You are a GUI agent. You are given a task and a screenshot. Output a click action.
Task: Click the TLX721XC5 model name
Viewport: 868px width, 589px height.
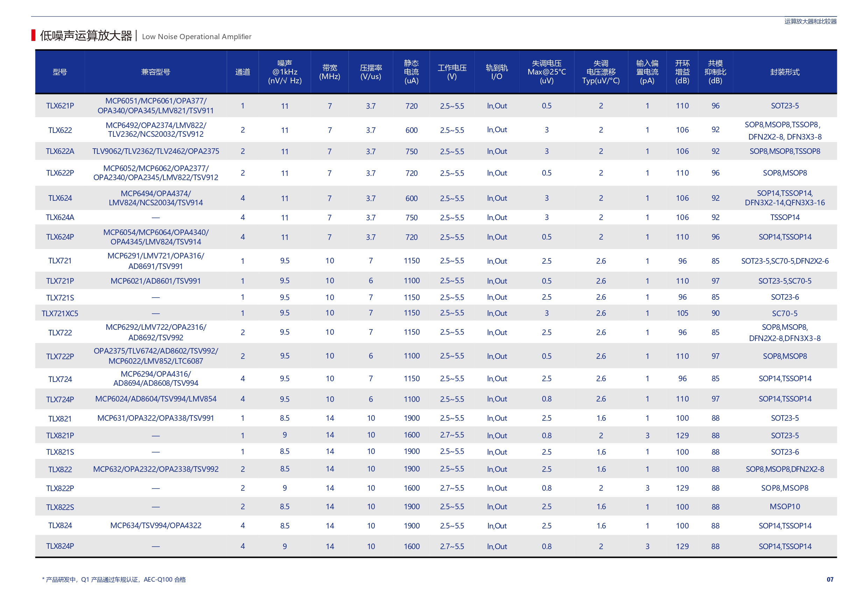click(60, 313)
